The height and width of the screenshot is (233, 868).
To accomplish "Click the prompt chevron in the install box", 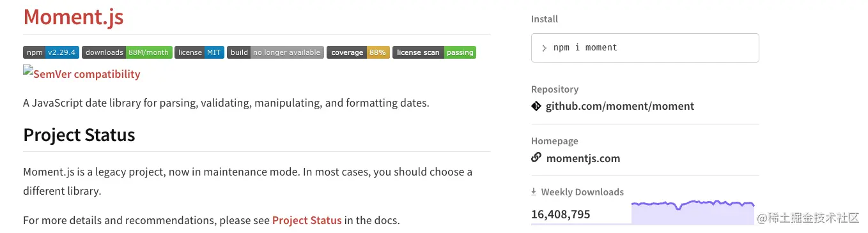I will 544,48.
